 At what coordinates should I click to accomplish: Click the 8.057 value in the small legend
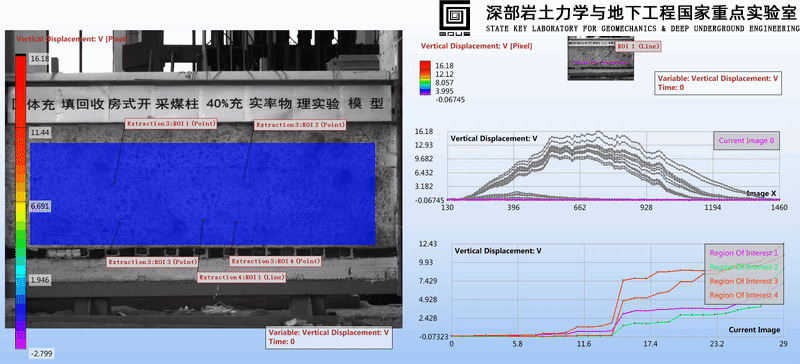pyautogui.click(x=444, y=82)
